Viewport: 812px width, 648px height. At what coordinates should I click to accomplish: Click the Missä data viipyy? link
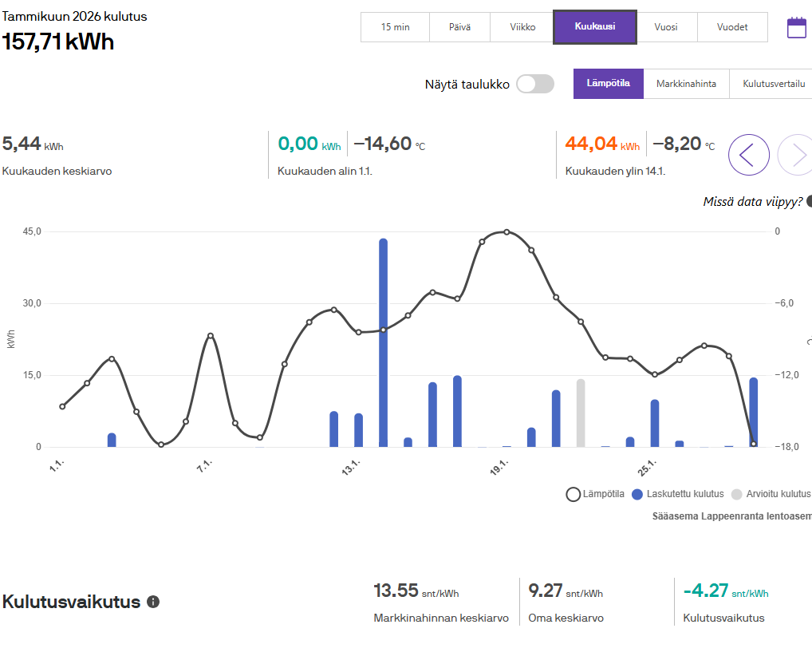pyautogui.click(x=752, y=201)
